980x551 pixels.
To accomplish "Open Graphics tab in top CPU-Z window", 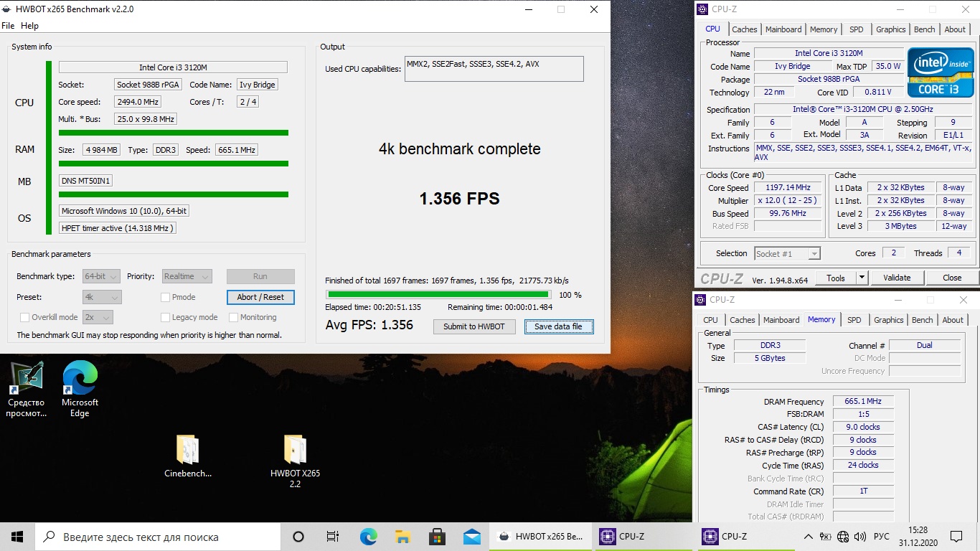I will click(890, 29).
